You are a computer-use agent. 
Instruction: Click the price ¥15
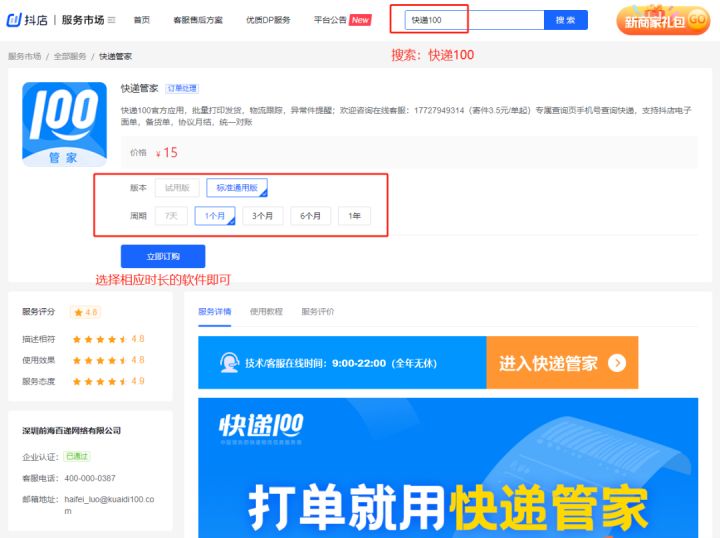(167, 152)
